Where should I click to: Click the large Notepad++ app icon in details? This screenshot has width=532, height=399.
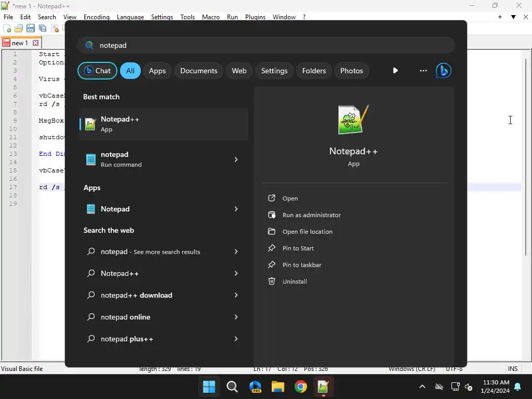[x=353, y=119]
